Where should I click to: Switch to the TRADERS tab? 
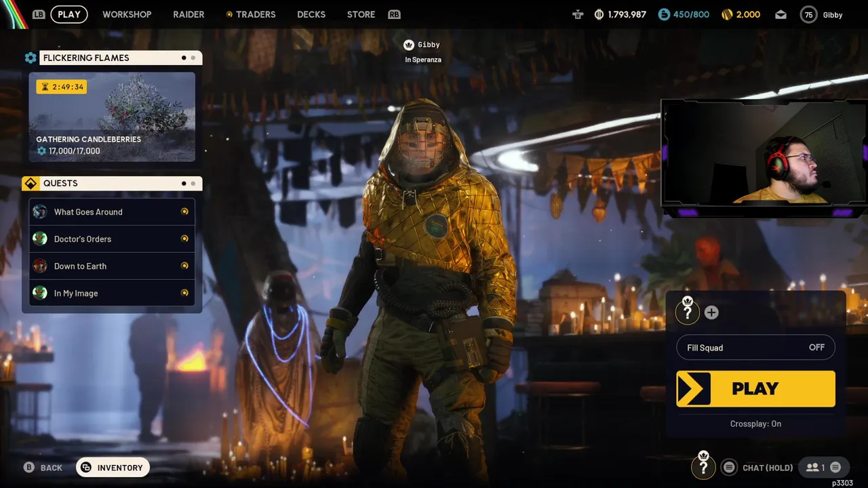tap(251, 14)
